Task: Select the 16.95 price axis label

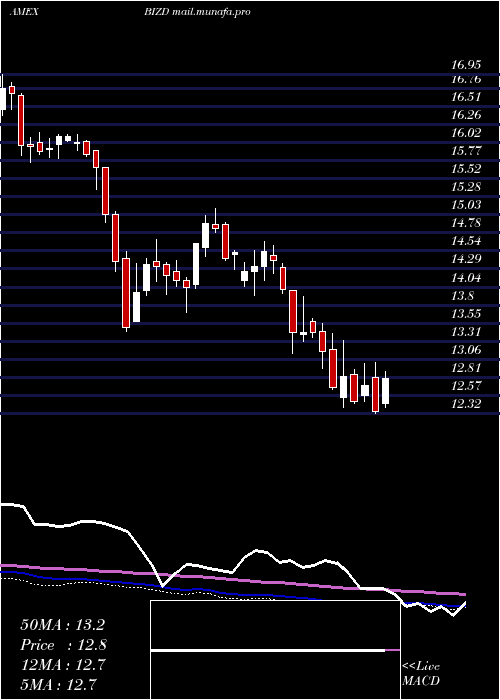Action: coord(466,66)
